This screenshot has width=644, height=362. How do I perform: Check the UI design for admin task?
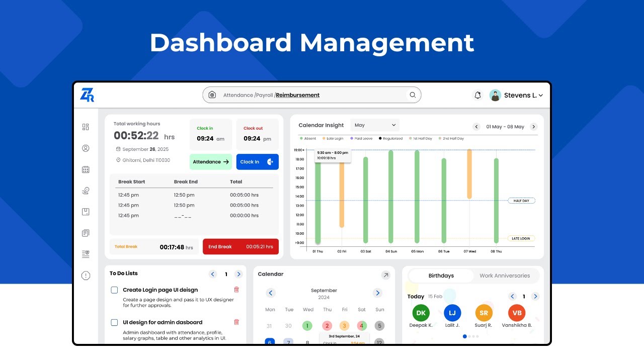pyautogui.click(x=114, y=322)
